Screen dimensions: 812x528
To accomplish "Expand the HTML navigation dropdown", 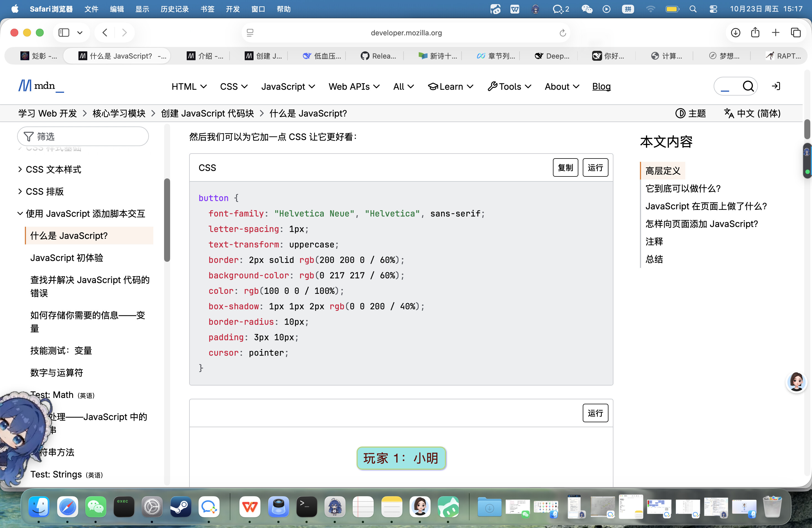I will [189, 87].
